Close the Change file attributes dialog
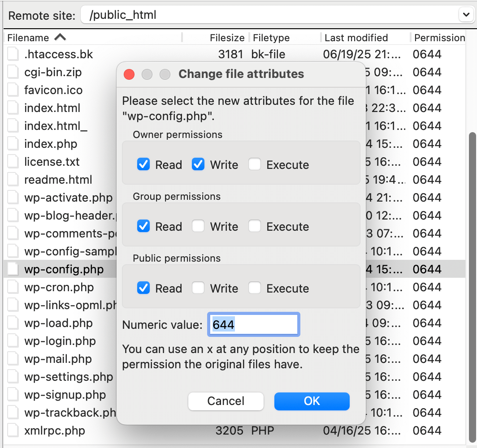 (129, 74)
